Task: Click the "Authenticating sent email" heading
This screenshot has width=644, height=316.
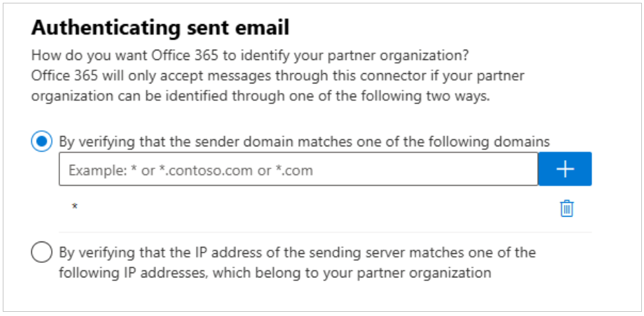Action: [x=161, y=28]
